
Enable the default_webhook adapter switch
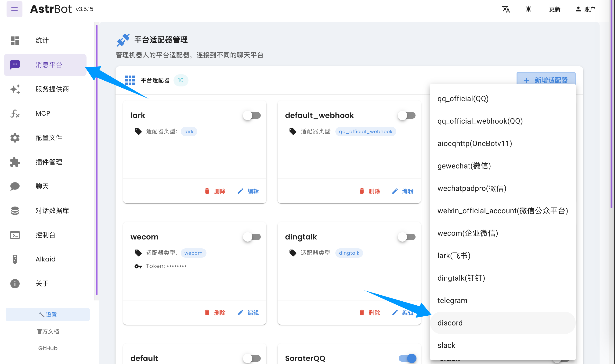pyautogui.click(x=406, y=115)
